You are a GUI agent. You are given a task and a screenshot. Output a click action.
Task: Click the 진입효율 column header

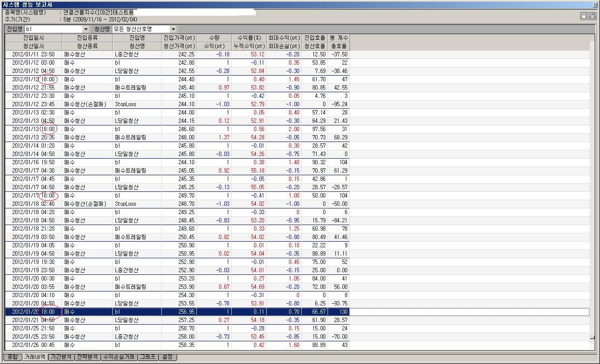point(315,38)
